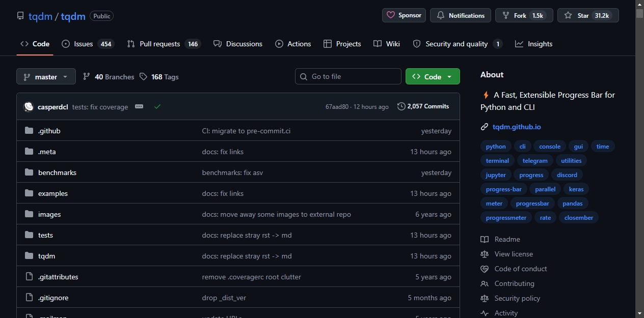Click the bell icon in Notifications button

pos(441,16)
